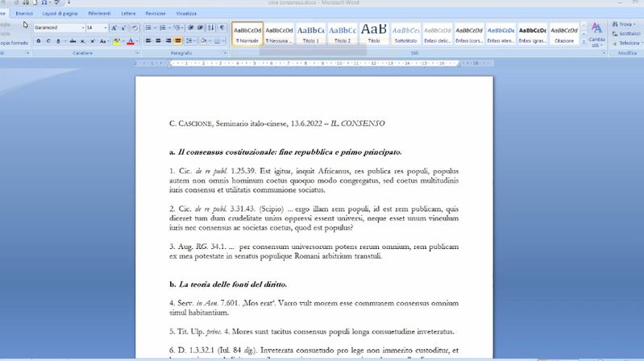Click the clear formatting icon
The image size is (644, 361).
135,27
